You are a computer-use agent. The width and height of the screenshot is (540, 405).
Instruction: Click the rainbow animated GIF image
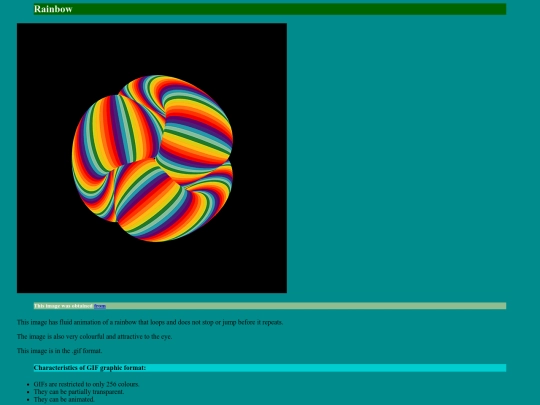(x=152, y=158)
